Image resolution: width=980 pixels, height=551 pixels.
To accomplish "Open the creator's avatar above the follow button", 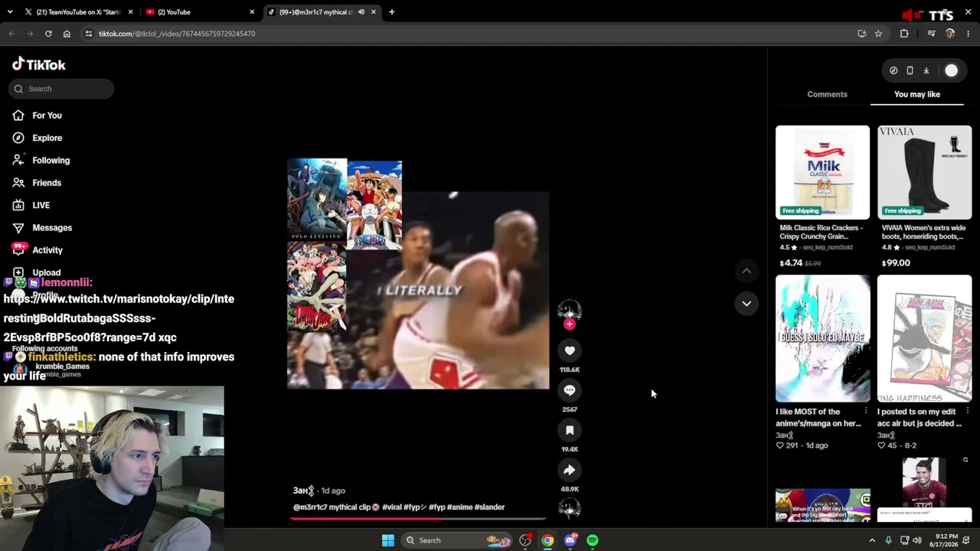I will tap(569, 309).
